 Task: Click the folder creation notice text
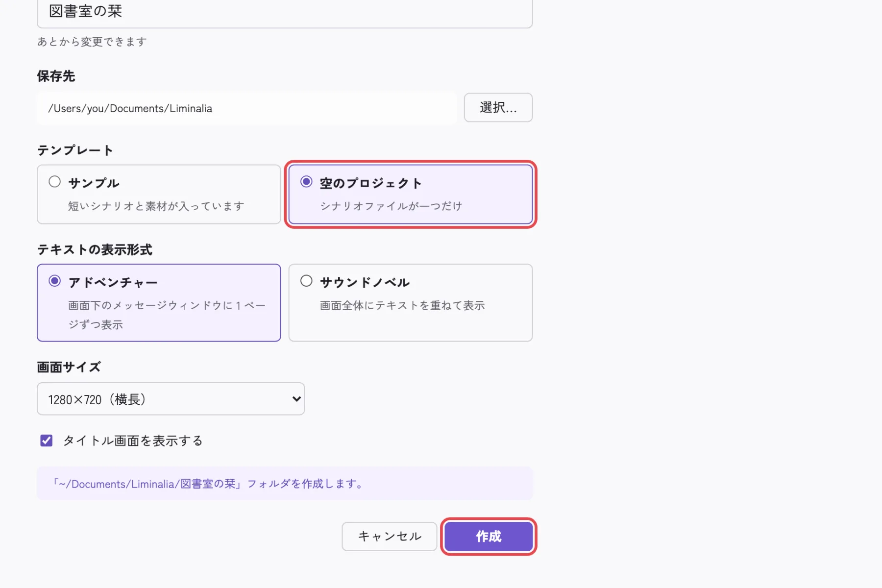click(x=208, y=484)
